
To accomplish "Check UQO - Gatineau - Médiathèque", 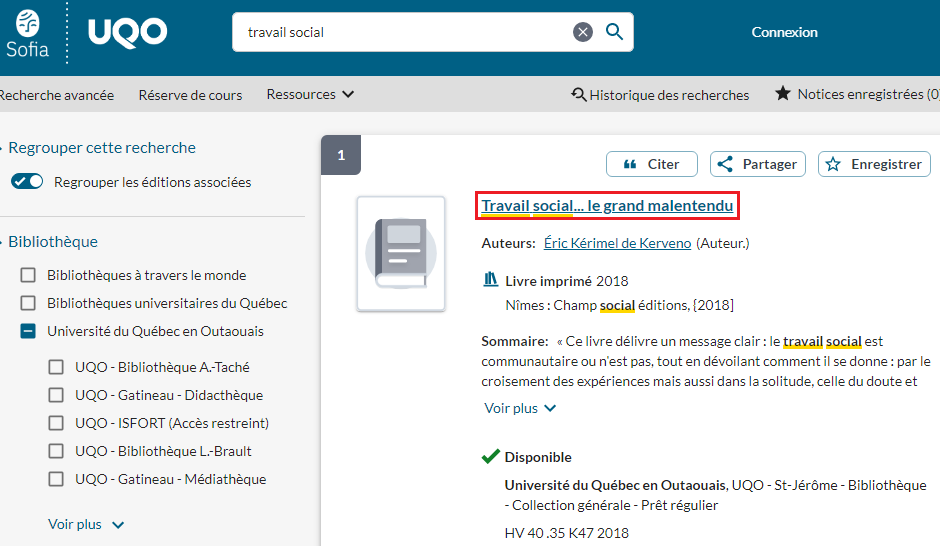I will coord(56,479).
